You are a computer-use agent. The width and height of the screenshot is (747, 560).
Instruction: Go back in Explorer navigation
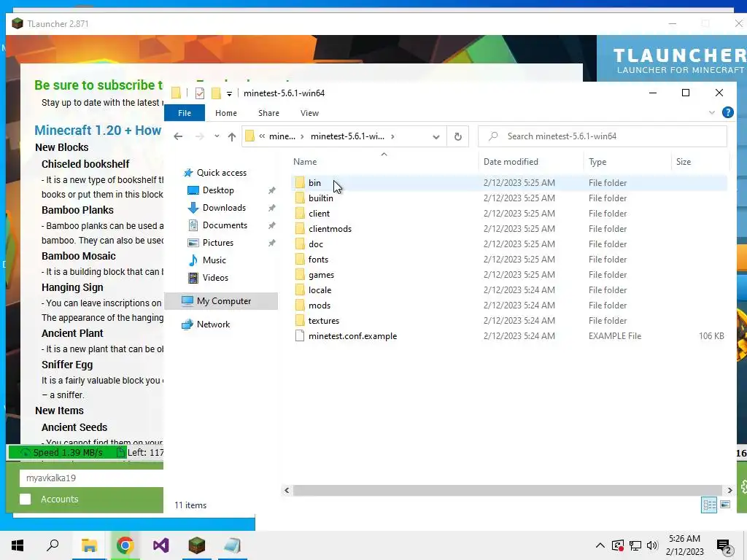[x=178, y=136]
